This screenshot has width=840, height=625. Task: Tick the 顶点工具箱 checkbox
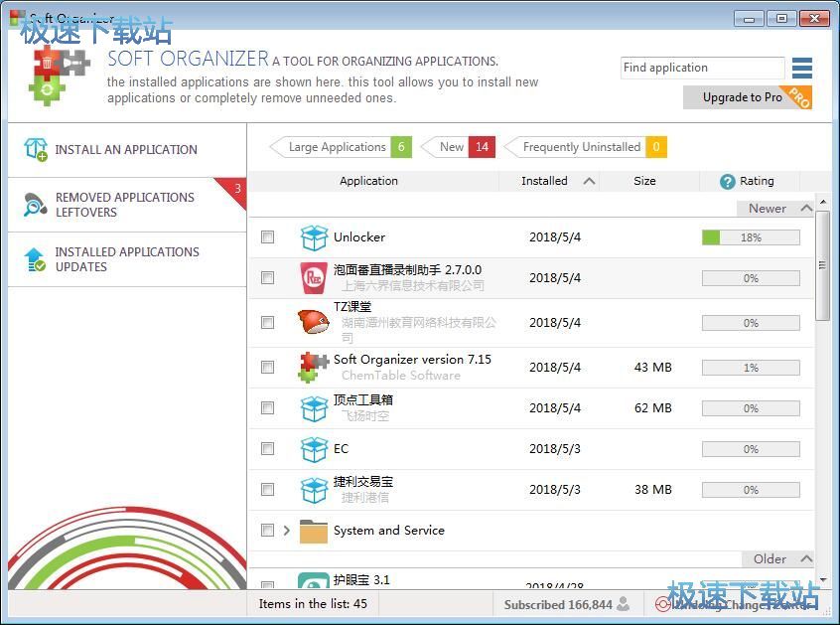267,408
